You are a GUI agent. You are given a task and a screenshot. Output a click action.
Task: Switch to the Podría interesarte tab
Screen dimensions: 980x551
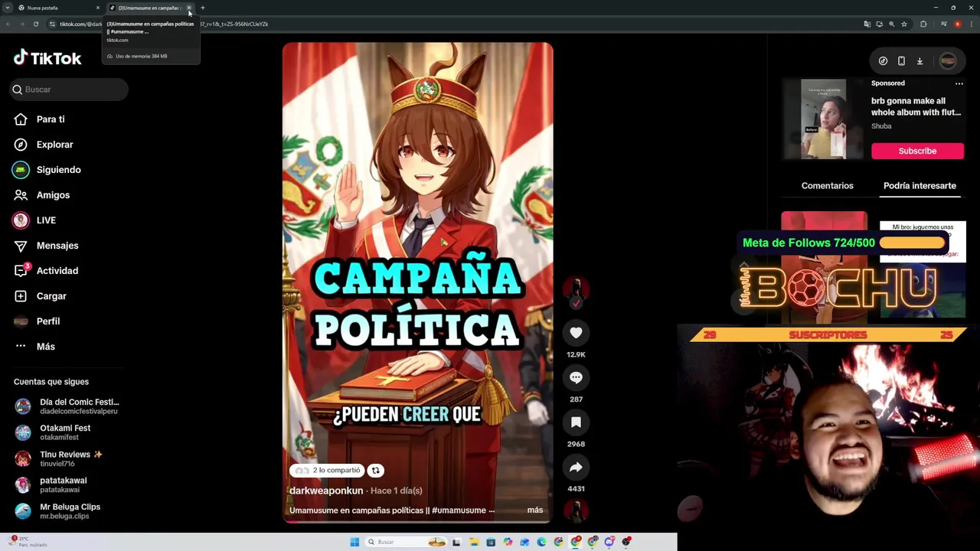pyautogui.click(x=920, y=186)
